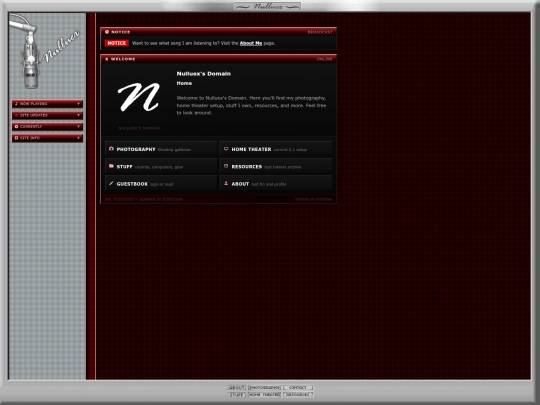Click the square icon beside Site Info
The width and height of the screenshot is (540, 405).
point(16,138)
